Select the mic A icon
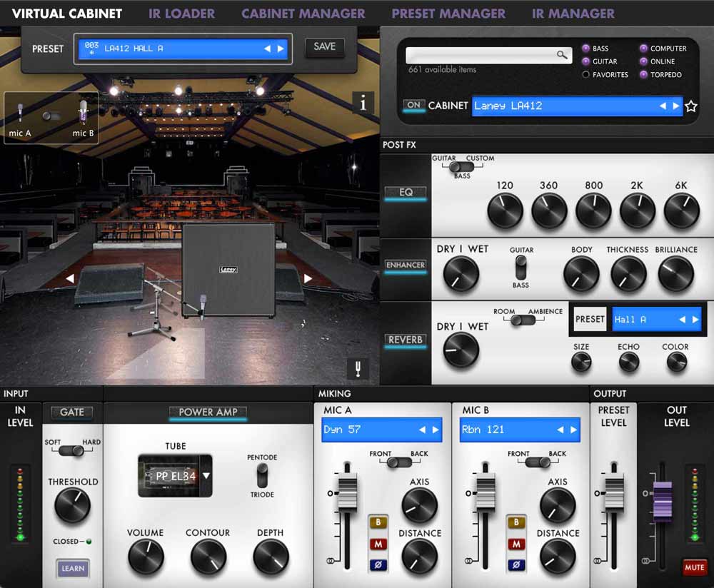Viewport: 714px width, 588px height. tap(20, 113)
